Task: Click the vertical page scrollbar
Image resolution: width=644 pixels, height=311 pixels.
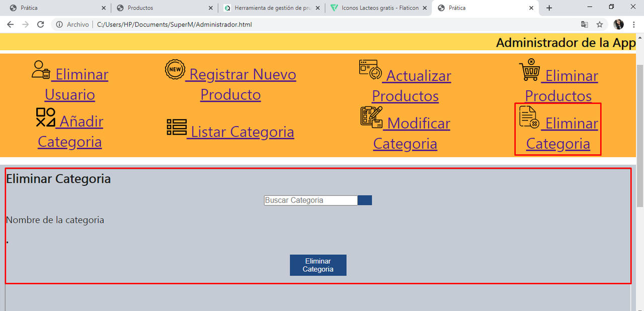Action: pyautogui.click(x=640, y=136)
